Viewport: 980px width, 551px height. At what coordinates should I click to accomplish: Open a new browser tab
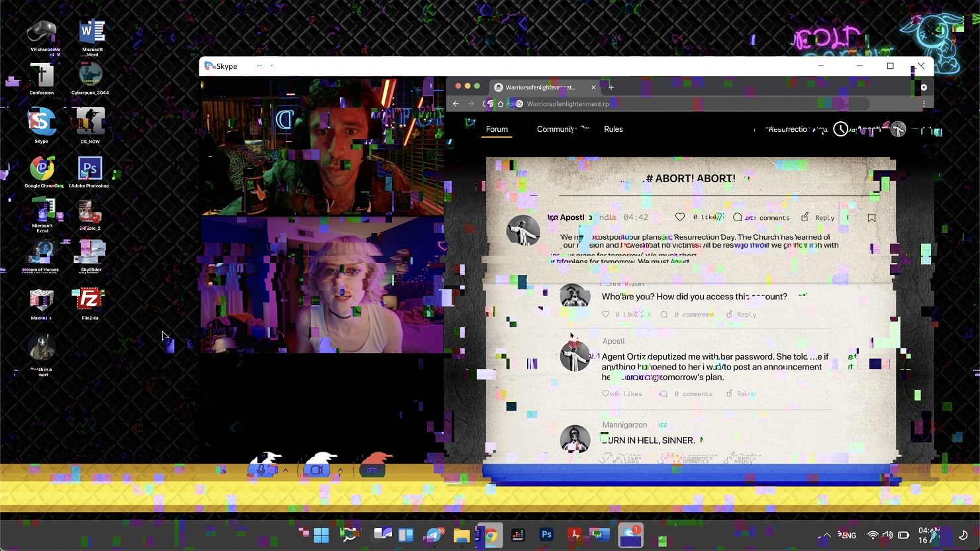(611, 87)
